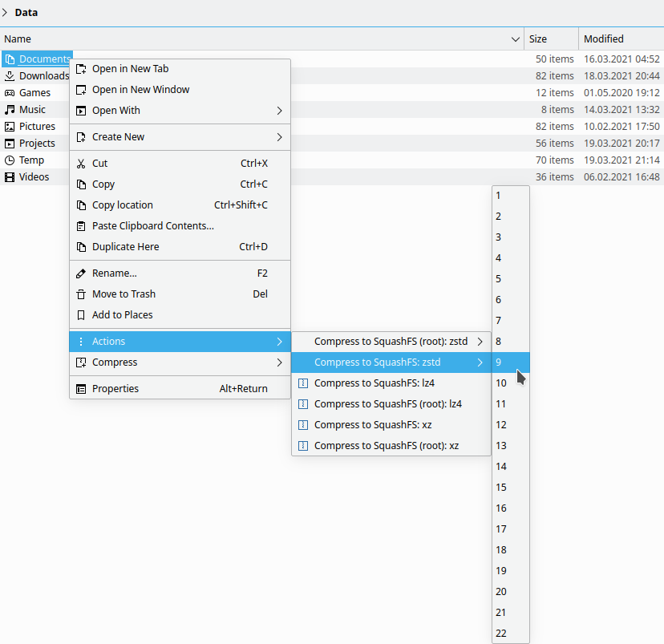Click the archive icon beside SquashFS: lz4
The width and height of the screenshot is (664, 644).
coord(303,383)
